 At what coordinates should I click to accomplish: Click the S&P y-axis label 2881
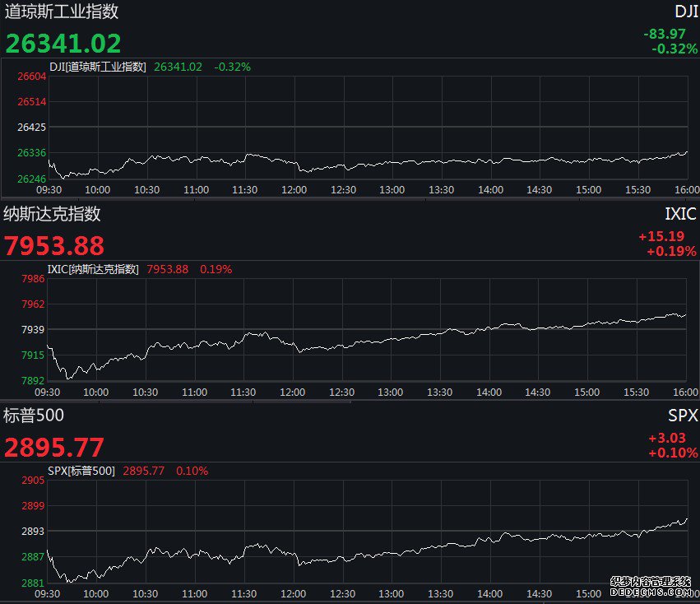pos(33,583)
